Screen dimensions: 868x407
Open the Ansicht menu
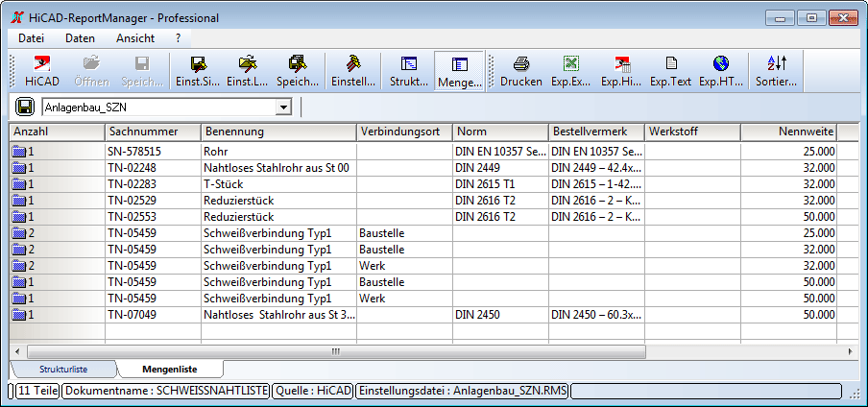click(135, 38)
